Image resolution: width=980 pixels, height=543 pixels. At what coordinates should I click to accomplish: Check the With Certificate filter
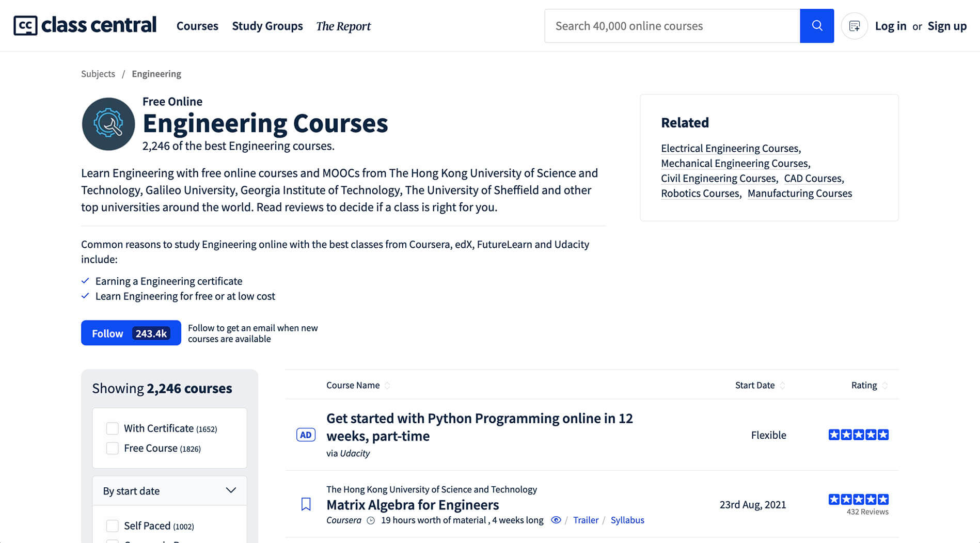click(x=112, y=428)
